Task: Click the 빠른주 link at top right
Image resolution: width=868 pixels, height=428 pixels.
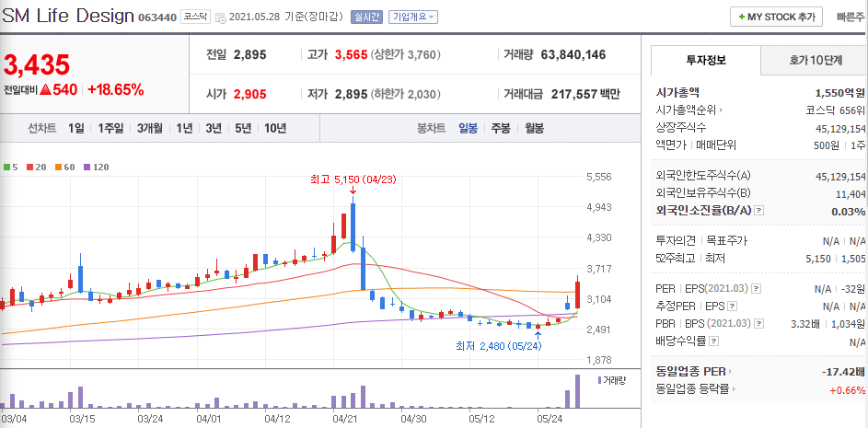Action: point(851,17)
